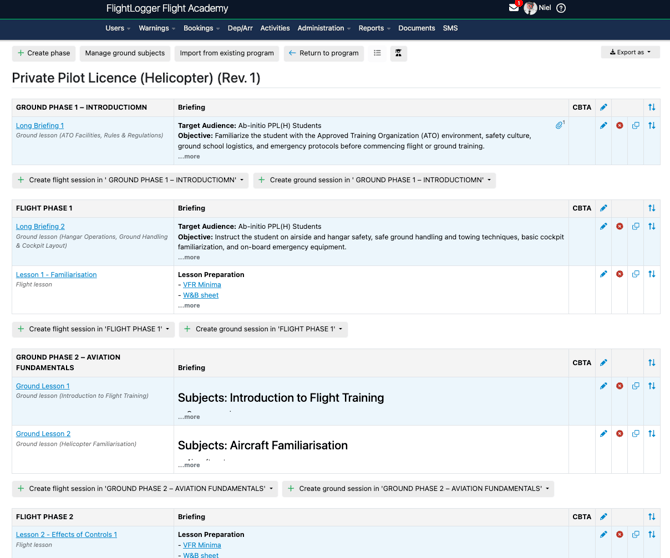This screenshot has width=670, height=558.
Task: Show more of Long Briefing 1 briefing
Action: (189, 156)
